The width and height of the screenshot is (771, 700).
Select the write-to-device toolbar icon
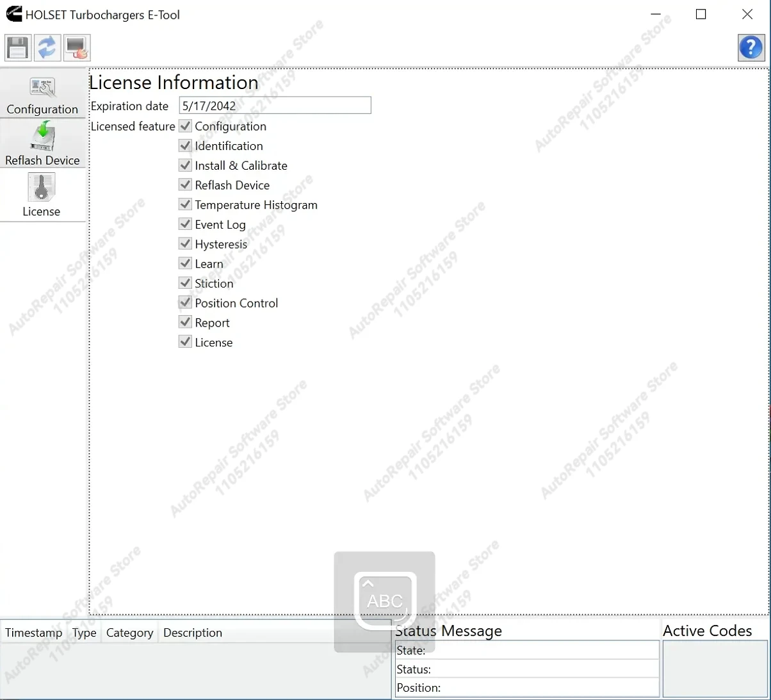pos(76,47)
